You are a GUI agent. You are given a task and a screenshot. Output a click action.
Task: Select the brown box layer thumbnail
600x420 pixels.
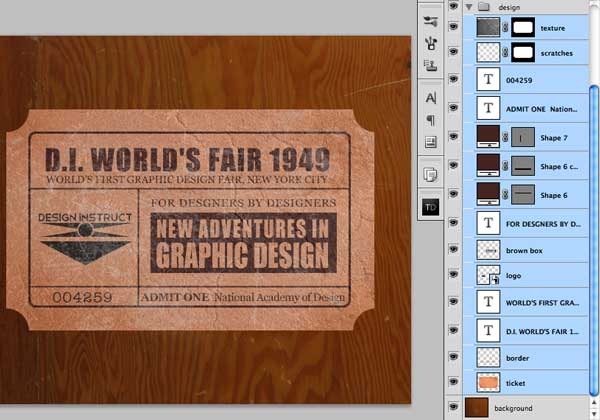coord(488,250)
